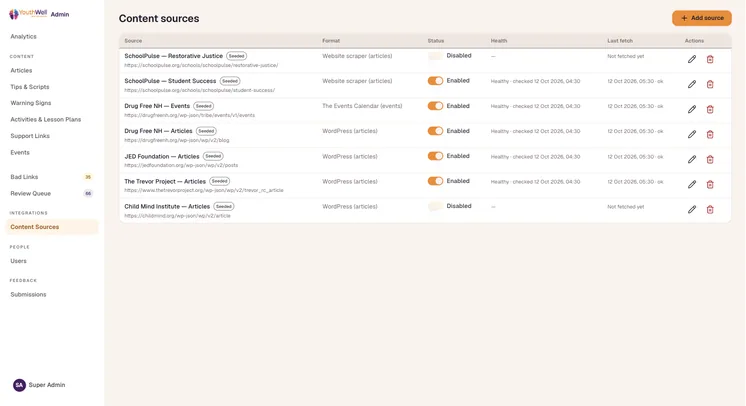Disable the JED Foundation — Articles toggle

[x=435, y=156]
